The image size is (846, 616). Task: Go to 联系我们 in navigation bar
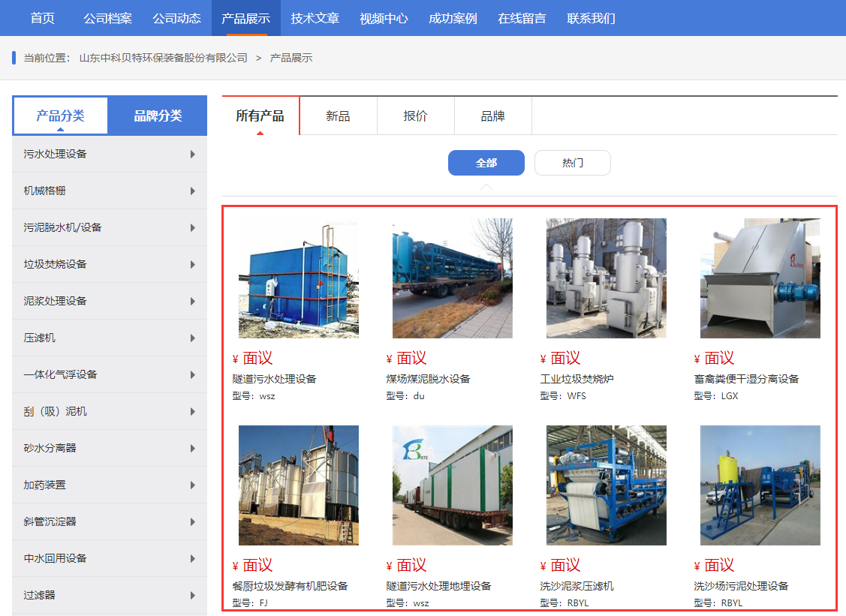pos(592,18)
